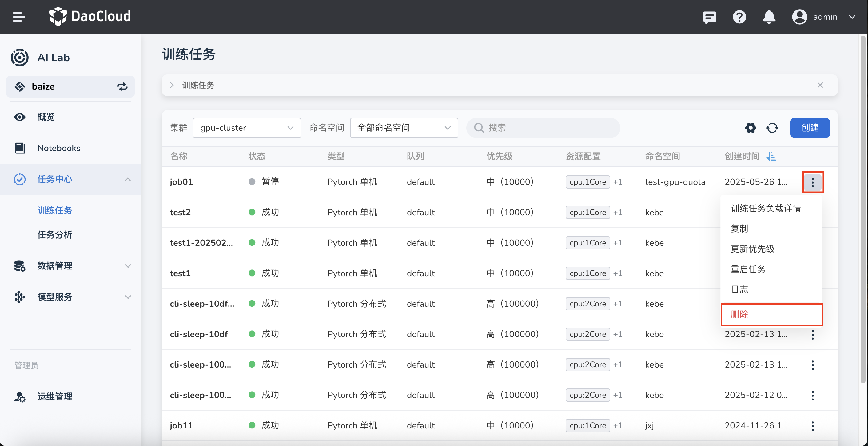Expand the 数据管理 sidebar section
This screenshot has width=868, height=446.
point(128,266)
